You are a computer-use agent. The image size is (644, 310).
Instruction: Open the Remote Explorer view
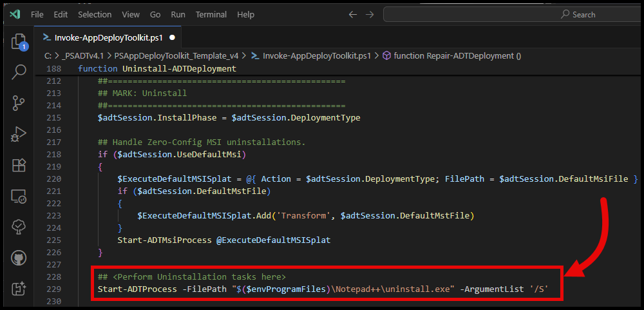coord(18,197)
